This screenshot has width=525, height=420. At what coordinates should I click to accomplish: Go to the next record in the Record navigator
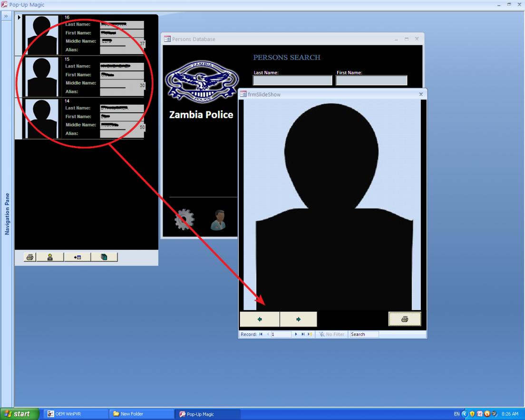click(x=296, y=334)
